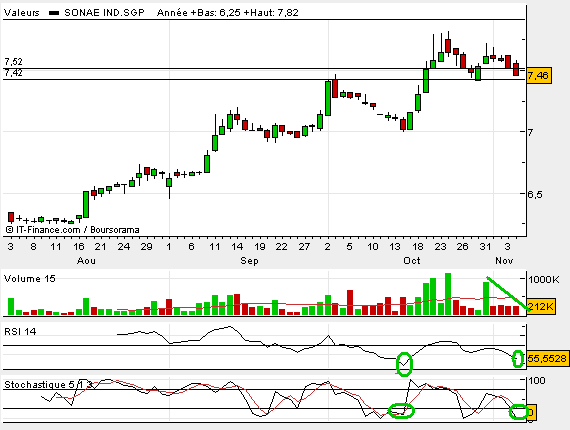Select the "Nov" month label
Screen dimensions: 570x430
[x=504, y=261]
